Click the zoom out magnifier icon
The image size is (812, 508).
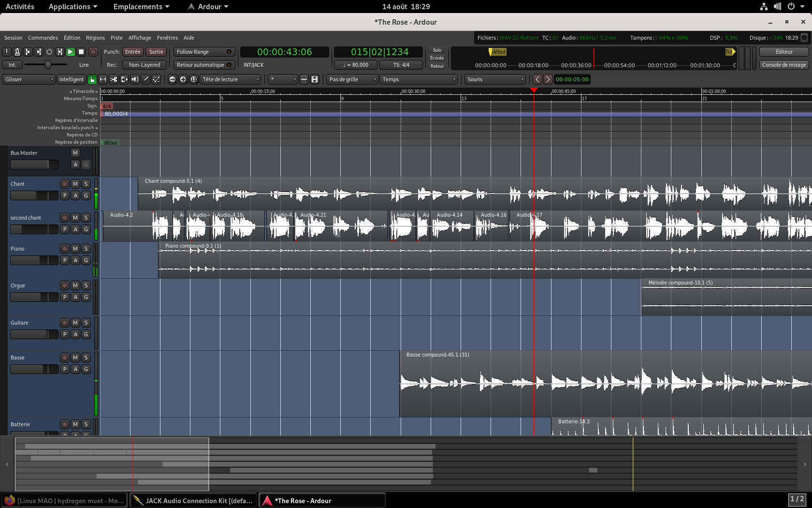click(x=173, y=79)
